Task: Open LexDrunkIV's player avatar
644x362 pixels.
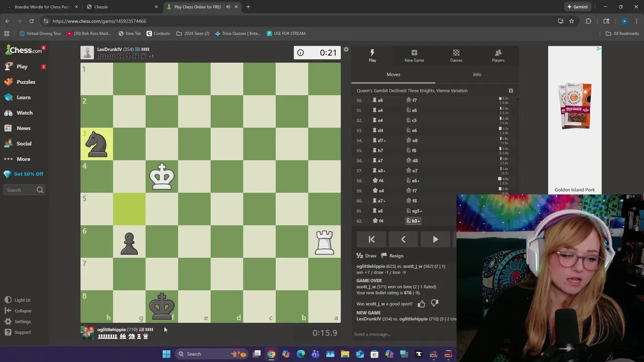Action: [x=87, y=53]
